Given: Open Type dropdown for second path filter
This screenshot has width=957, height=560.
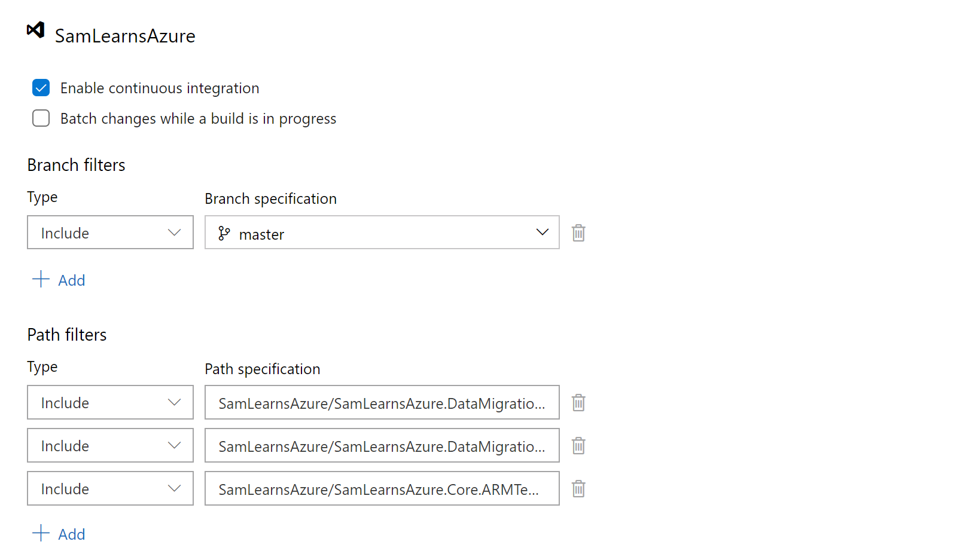Looking at the screenshot, I should coord(110,445).
